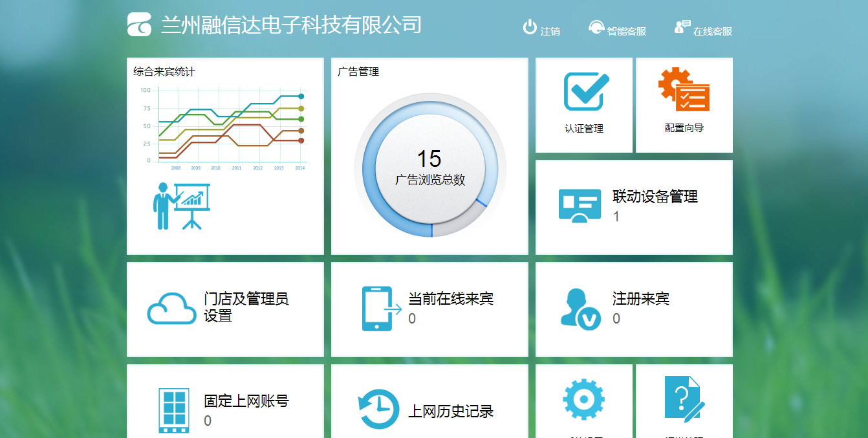Viewport: 868px width, 438px height.
Task: Click the person chat icon for 在线客服
Action: (x=682, y=27)
